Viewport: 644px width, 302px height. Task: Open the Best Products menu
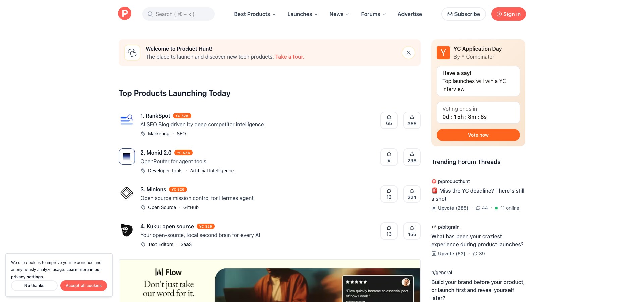[x=255, y=14]
